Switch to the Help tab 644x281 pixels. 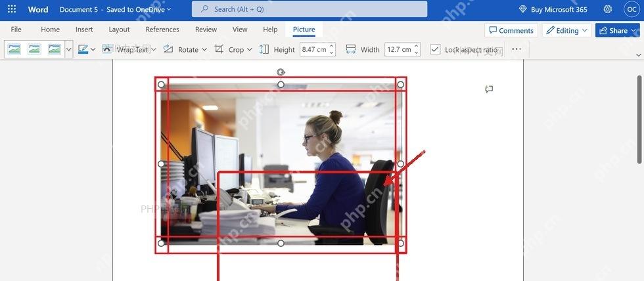point(270,30)
